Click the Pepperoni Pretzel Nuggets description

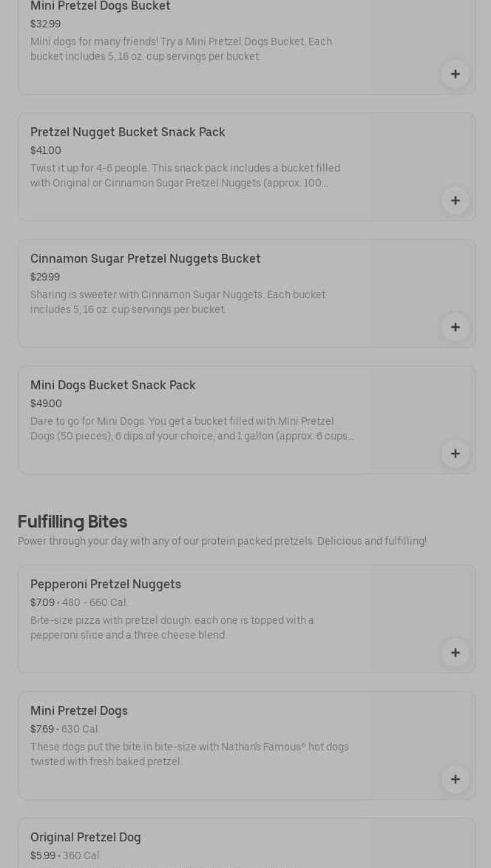172,628
